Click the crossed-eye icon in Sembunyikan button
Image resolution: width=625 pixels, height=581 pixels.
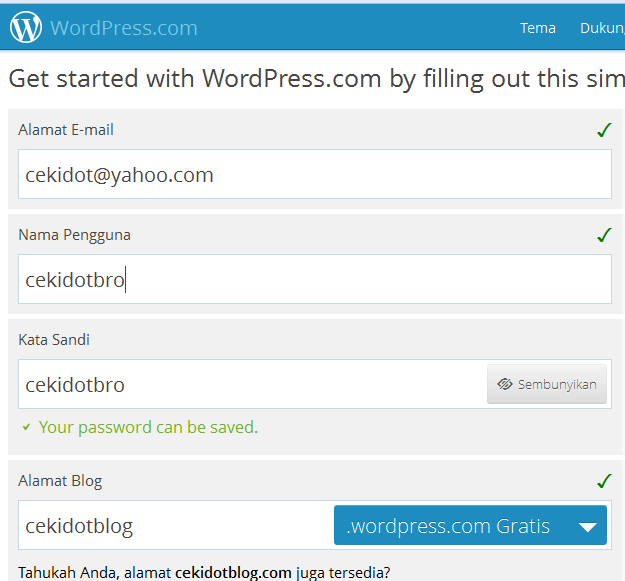click(505, 384)
